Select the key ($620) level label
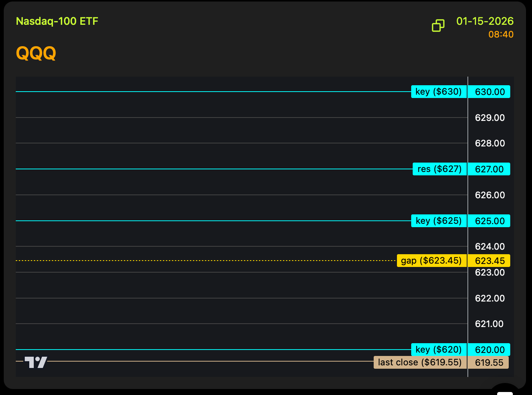 (439, 350)
